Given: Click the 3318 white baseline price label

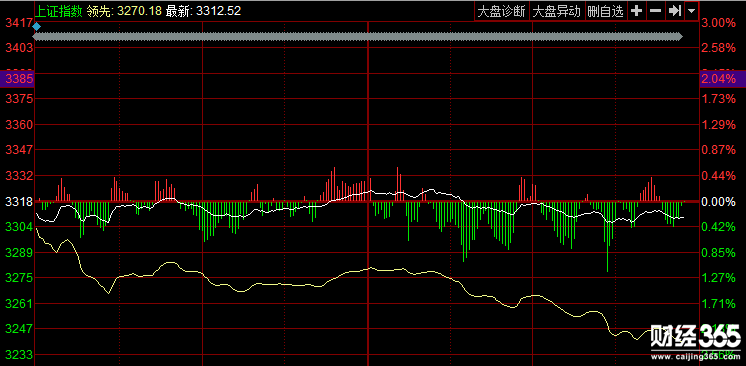Looking at the screenshot, I should [x=19, y=202].
